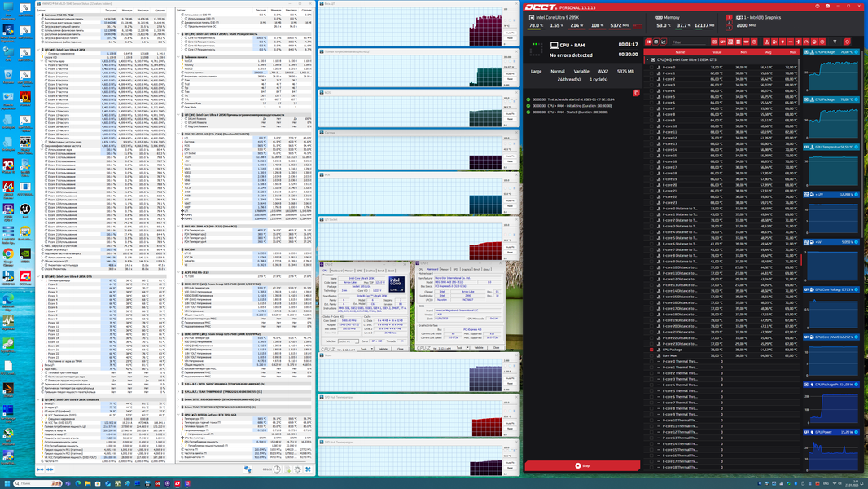Collapse HWiNFO GPU NVIDIA GeForce RTX 3050 group
The image size is (868, 489).
(179, 414)
